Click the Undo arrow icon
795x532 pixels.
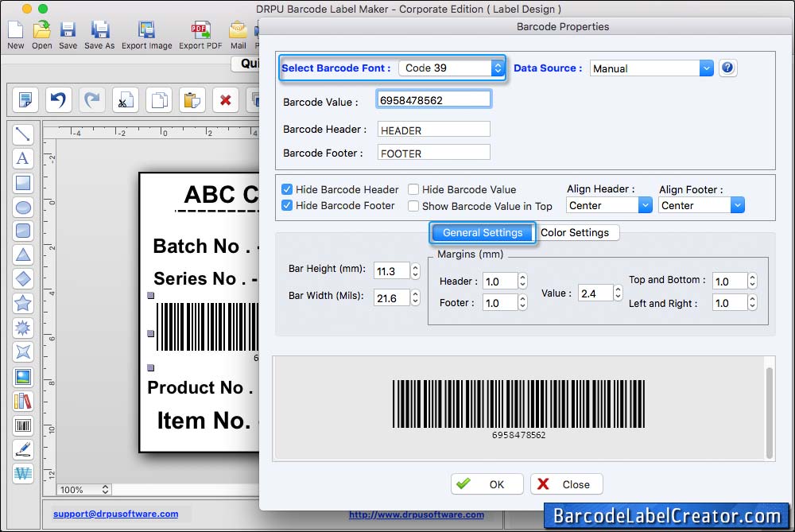58,99
